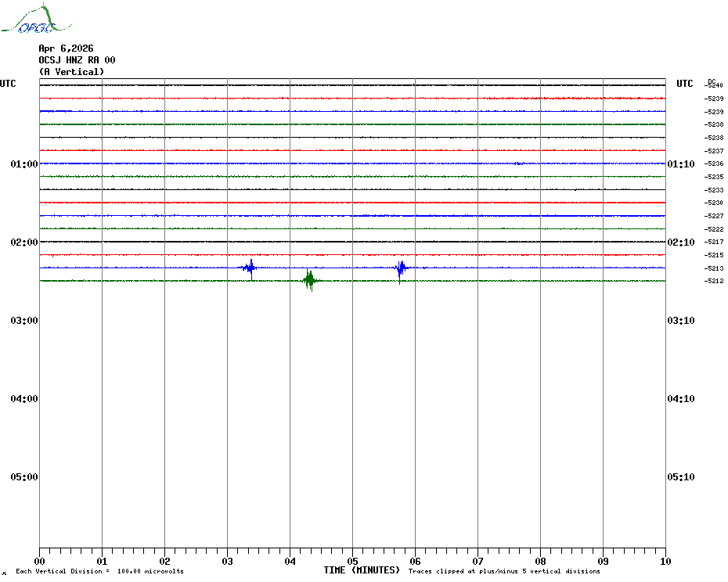Click minute label 03 on the time axis

tap(228, 562)
